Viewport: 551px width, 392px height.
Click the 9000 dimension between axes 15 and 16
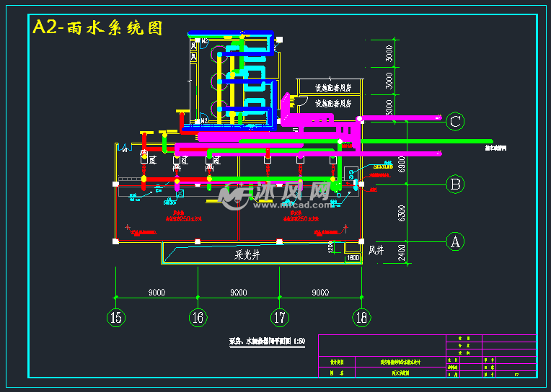tap(157, 293)
